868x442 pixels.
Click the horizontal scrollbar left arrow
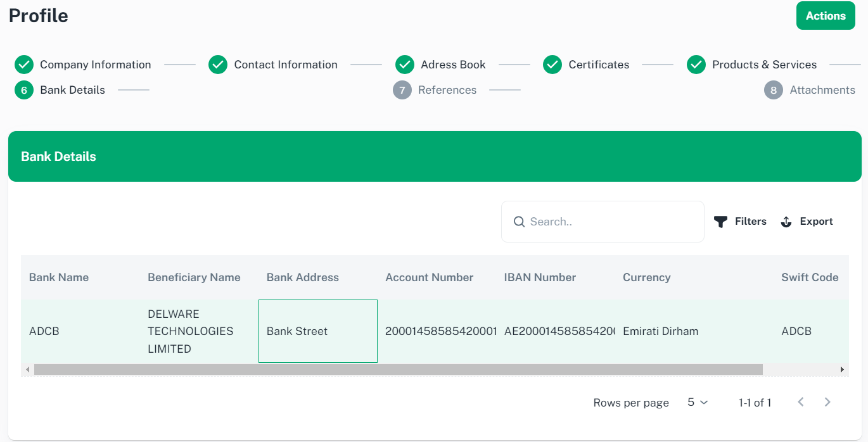click(x=27, y=369)
